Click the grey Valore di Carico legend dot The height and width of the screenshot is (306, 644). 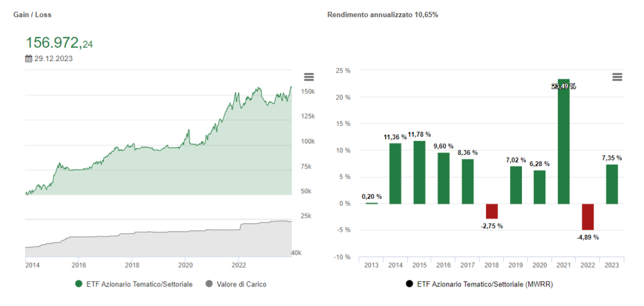coord(209,284)
